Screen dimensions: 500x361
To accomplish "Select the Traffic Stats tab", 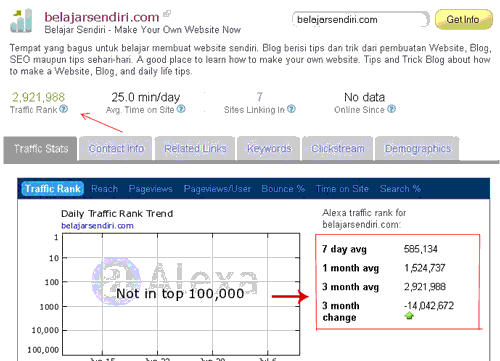I will [41, 149].
